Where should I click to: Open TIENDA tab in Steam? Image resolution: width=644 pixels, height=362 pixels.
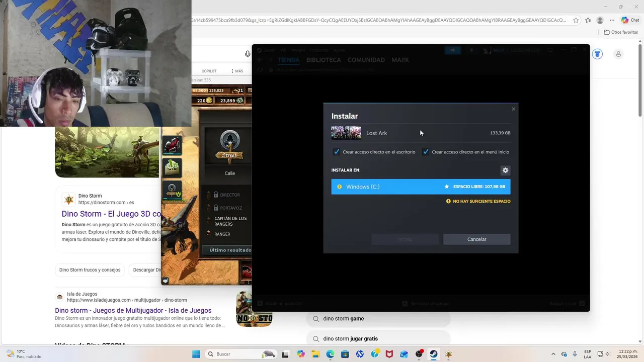[288, 60]
